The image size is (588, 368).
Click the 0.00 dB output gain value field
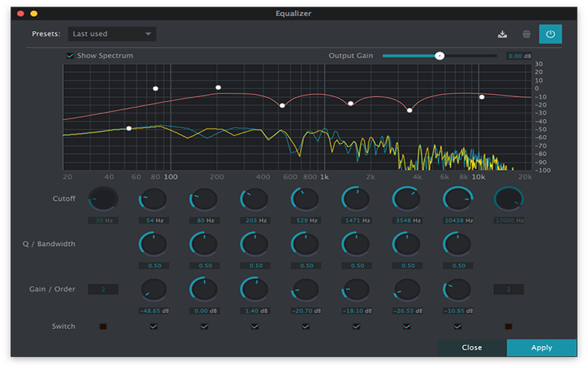click(520, 56)
